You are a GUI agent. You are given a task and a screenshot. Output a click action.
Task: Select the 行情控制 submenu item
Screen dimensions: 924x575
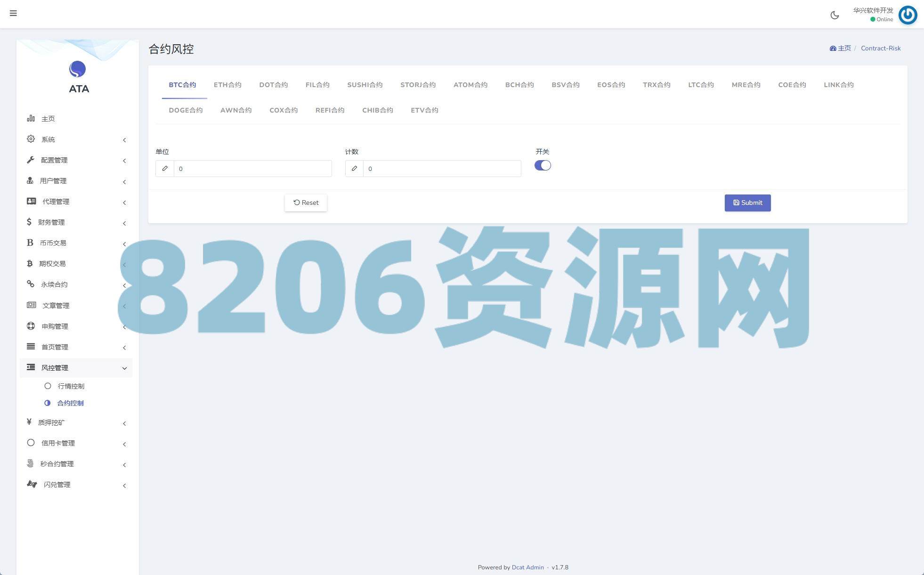pos(71,386)
